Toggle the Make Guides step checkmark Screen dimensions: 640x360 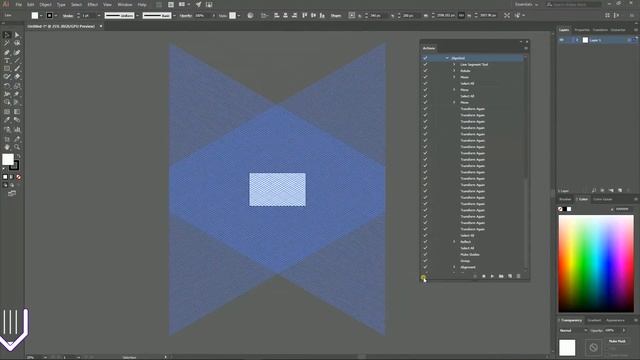[x=425, y=254]
